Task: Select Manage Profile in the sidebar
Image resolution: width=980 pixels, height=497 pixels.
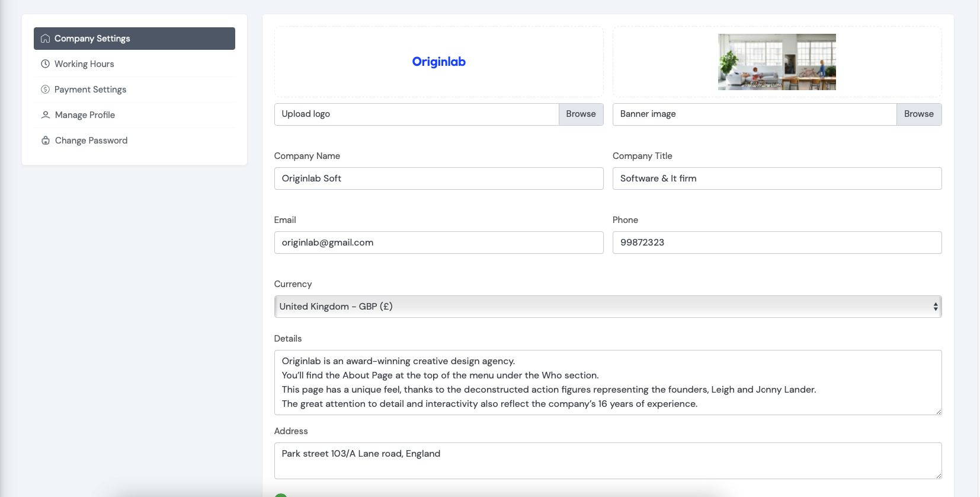Action: tap(134, 115)
